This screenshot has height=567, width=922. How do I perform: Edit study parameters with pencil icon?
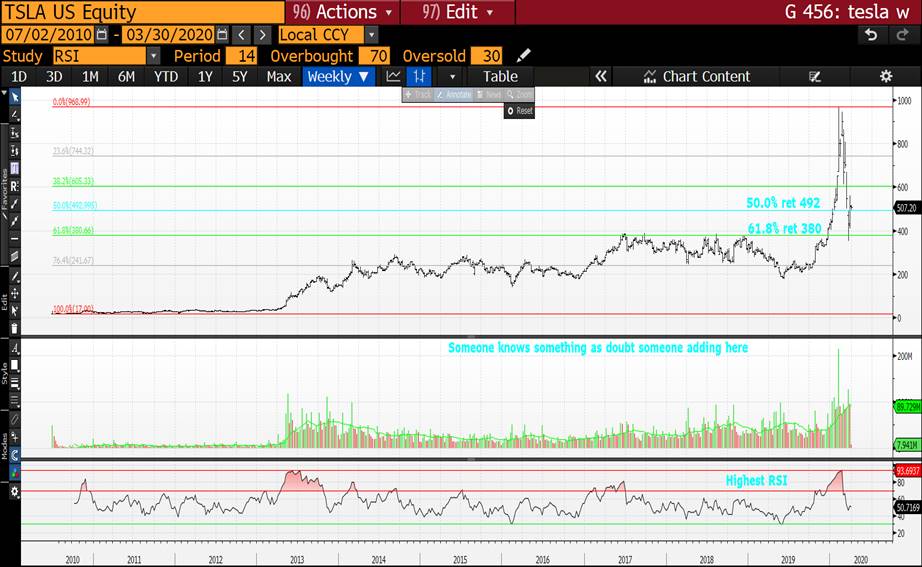523,56
